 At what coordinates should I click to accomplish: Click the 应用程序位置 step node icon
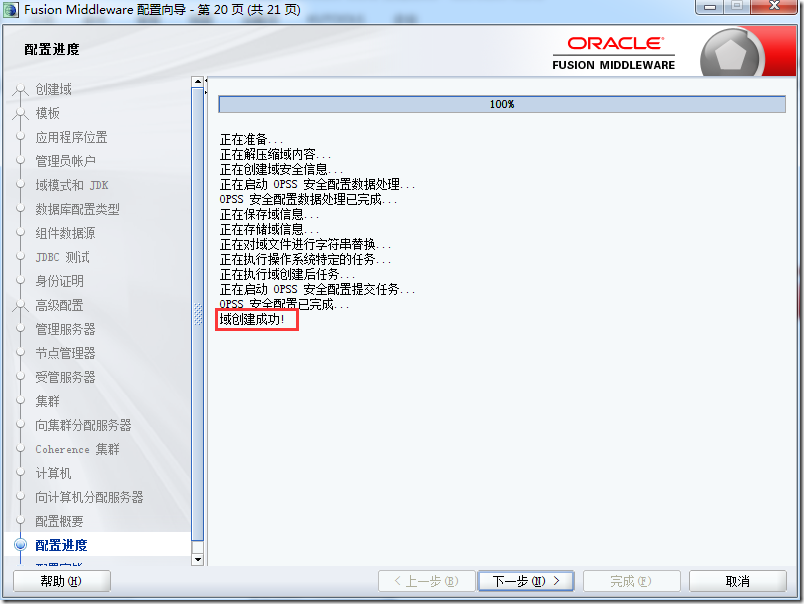coord(21,136)
